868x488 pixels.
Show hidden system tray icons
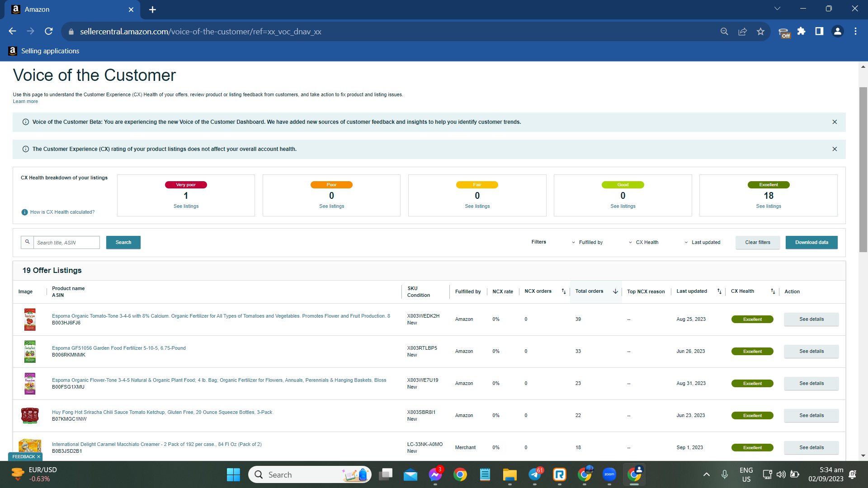pos(706,474)
